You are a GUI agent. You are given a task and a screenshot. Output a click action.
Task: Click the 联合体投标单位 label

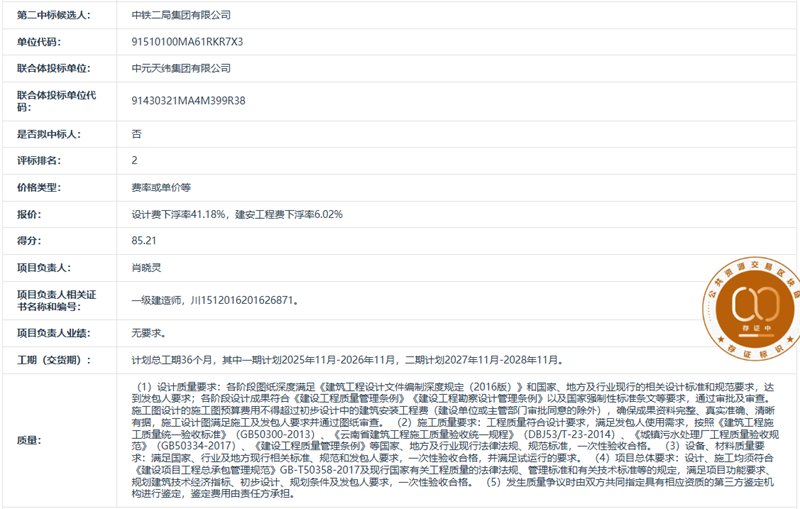[54, 68]
